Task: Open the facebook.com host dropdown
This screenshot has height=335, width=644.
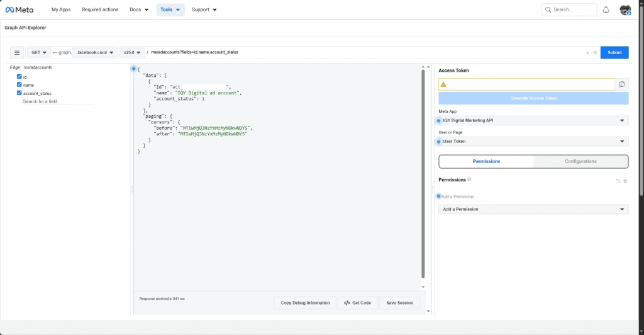Action: click(95, 53)
